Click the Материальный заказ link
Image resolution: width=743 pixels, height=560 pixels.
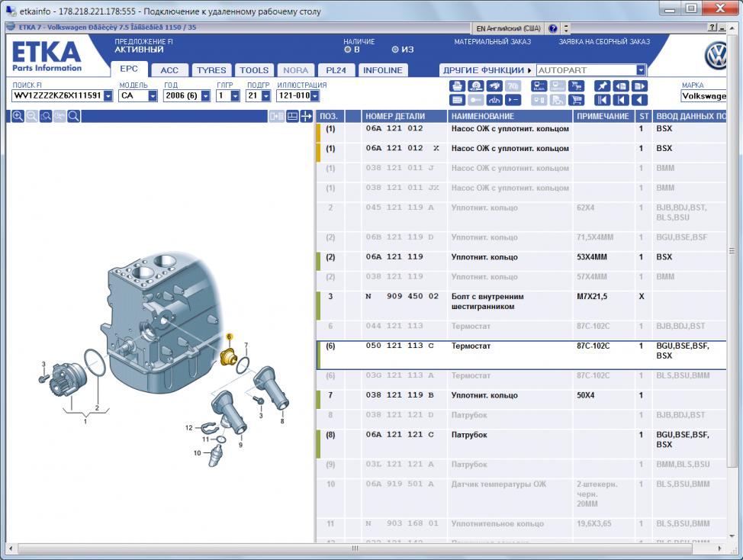[493, 42]
